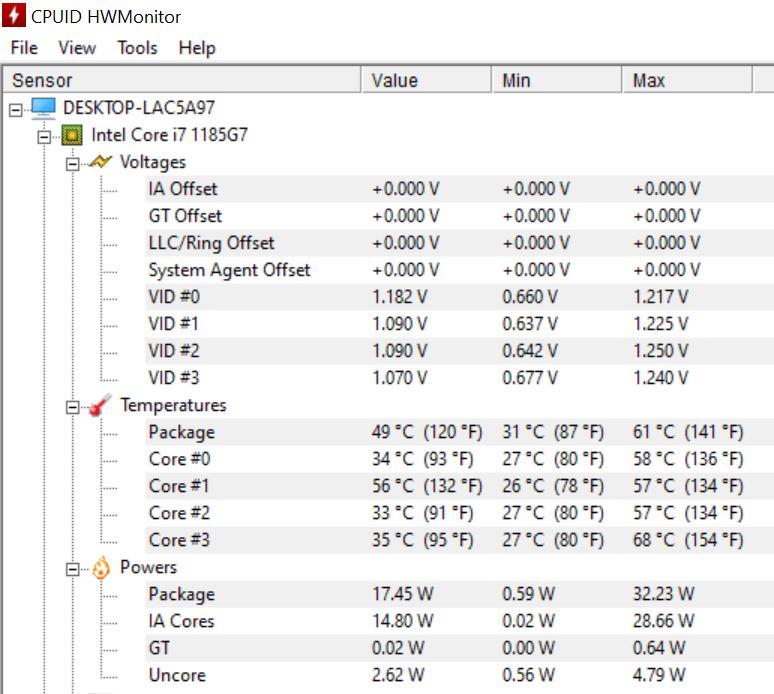
Task: Select the System Agent Offset row
Action: (460, 270)
